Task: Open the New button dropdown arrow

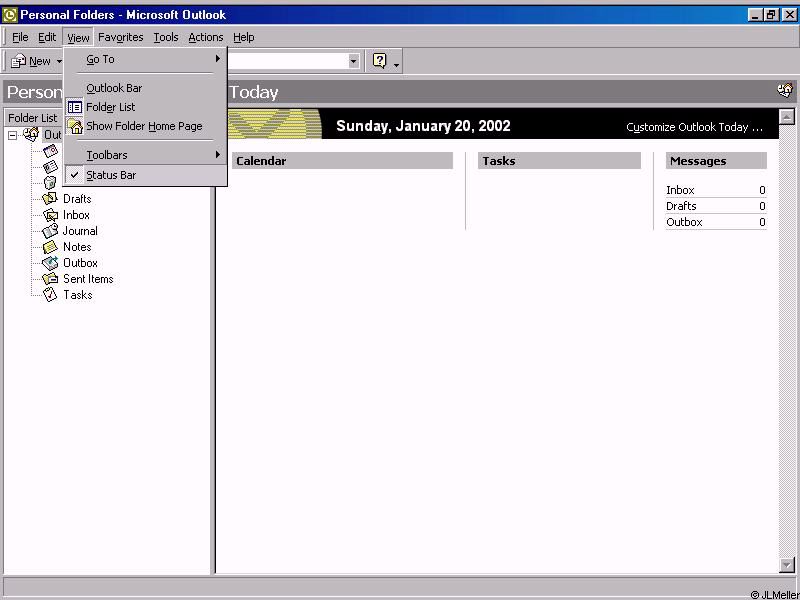Action: [59, 62]
